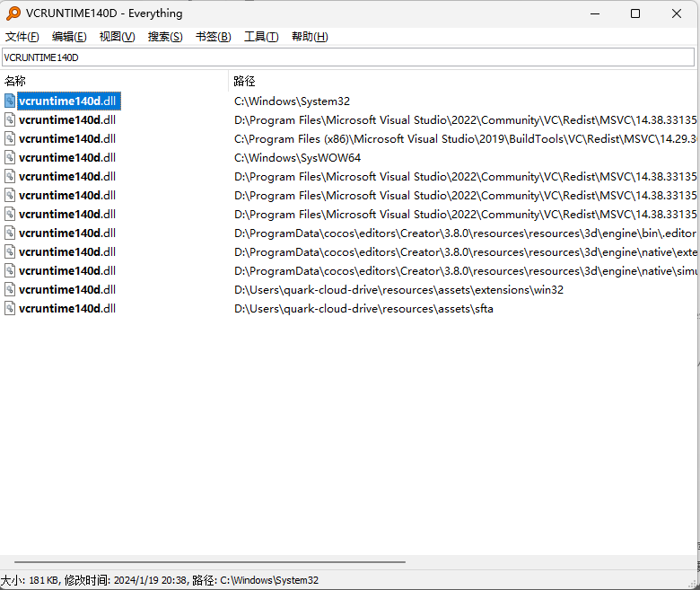Click the DLL file icon for the System32 row

click(x=10, y=101)
